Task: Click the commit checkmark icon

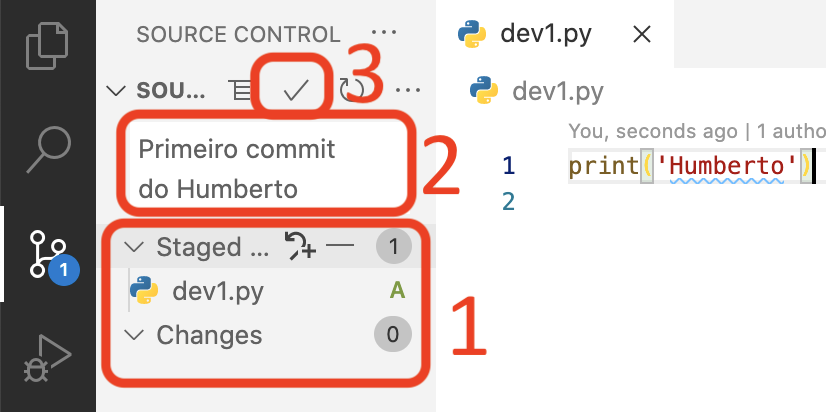Action: click(295, 91)
